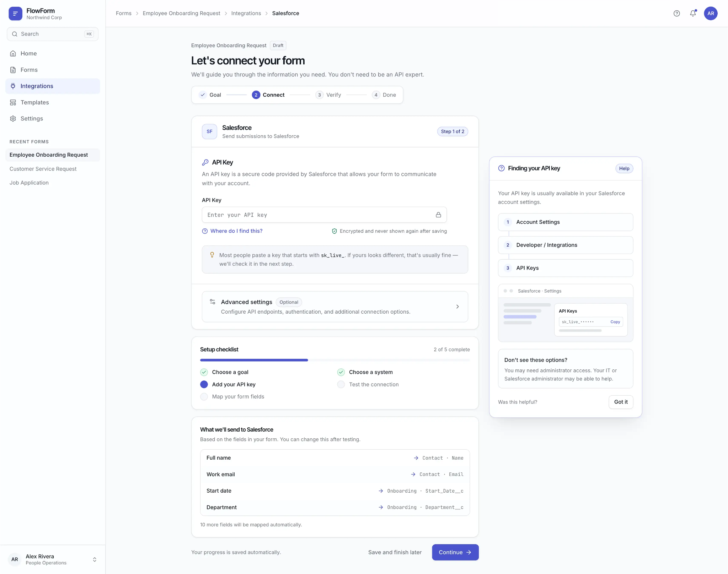728x574 pixels.
Task: Toggle the Choose a goal checklist item
Action: [x=204, y=372]
